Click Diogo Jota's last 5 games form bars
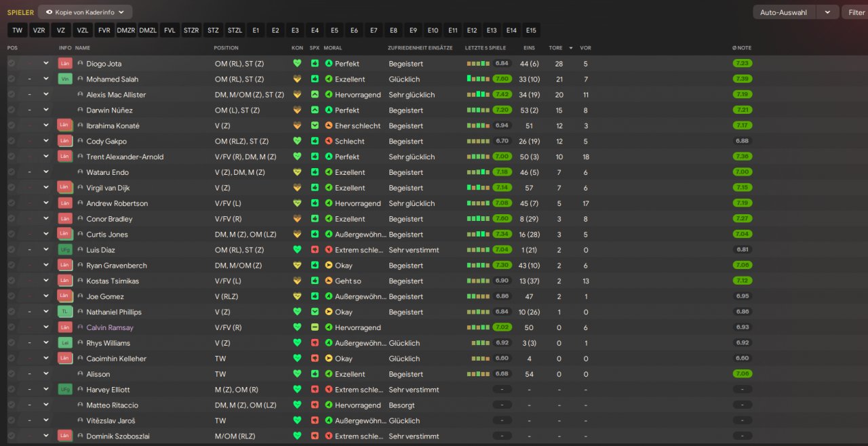This screenshot has width=868, height=446. point(478,63)
